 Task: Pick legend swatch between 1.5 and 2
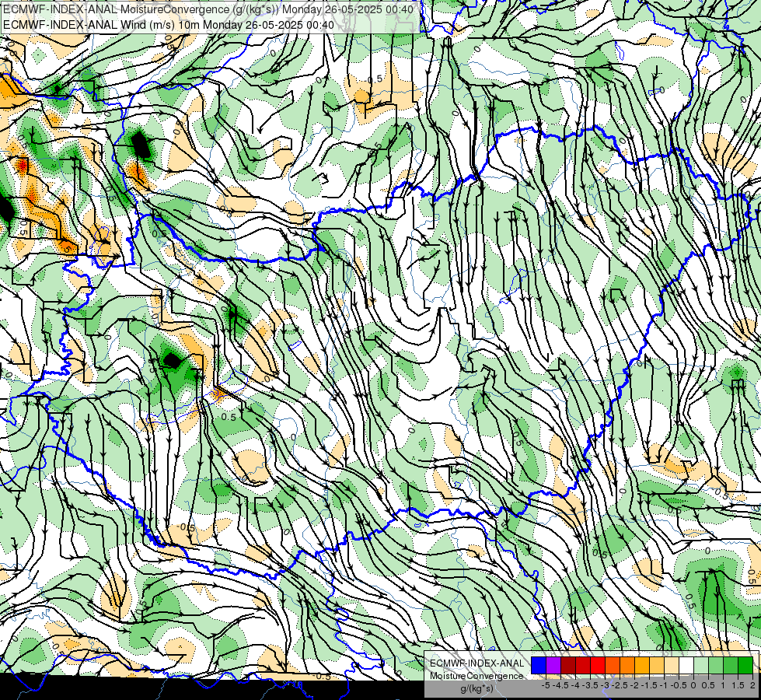745,665
